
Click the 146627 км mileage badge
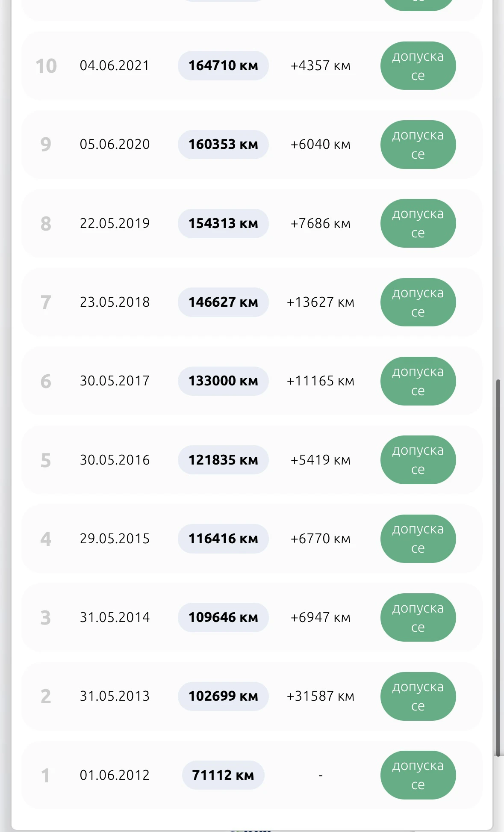pyautogui.click(x=223, y=302)
